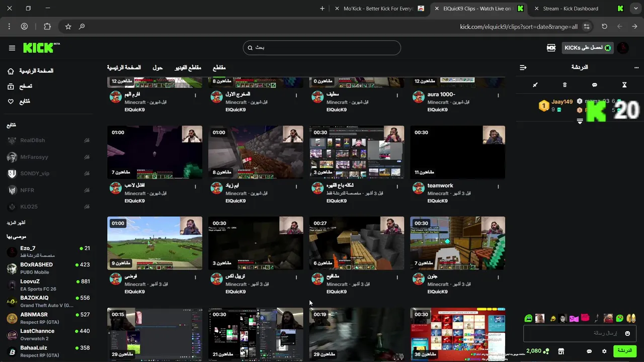Open the emoji picker in the chat input

(627, 333)
